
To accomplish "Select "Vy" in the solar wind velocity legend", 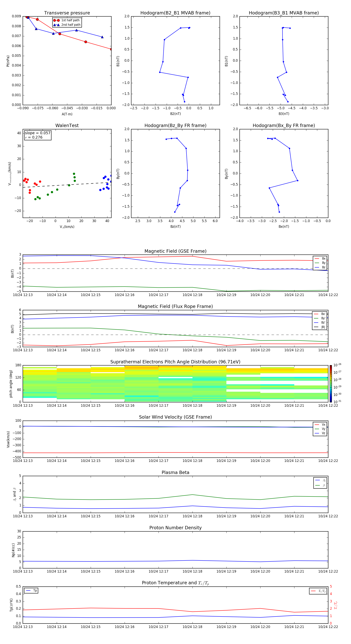I will 320,429.
